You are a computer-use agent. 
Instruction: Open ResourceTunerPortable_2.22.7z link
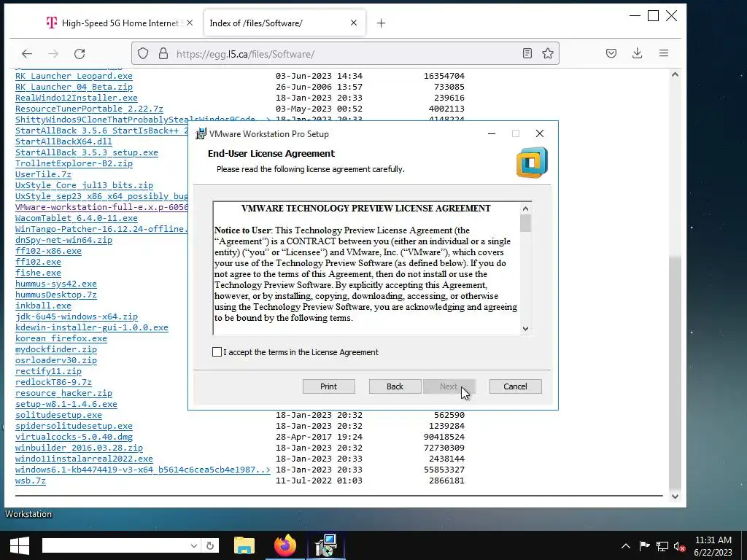coord(89,109)
